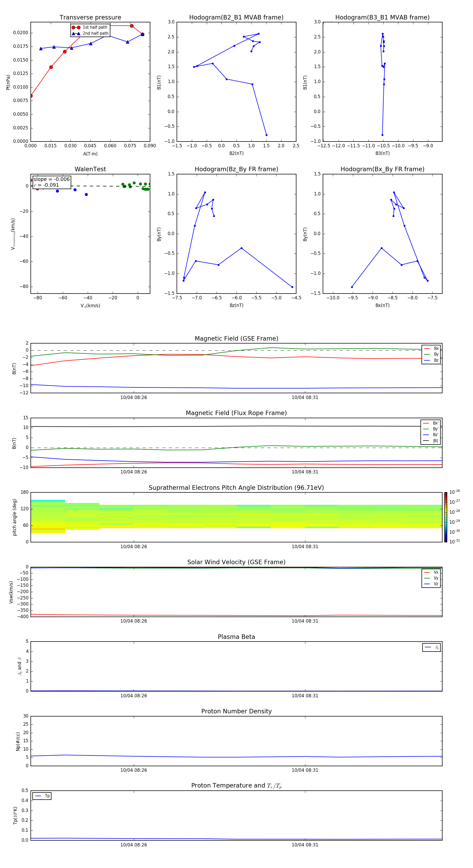Click the "V_A(km/s)" axis label
473x868 pixels.
(x=90, y=306)
